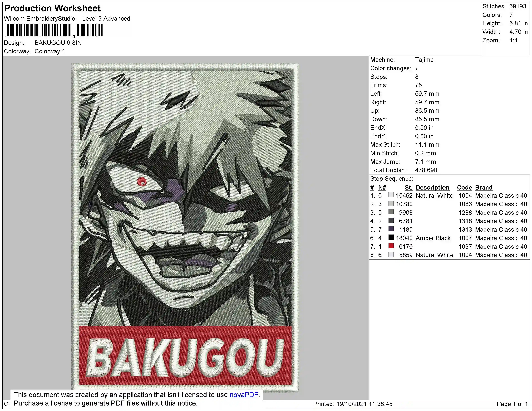Click the Trims value 76
Screen dimensions: 532x411
pyautogui.click(x=418, y=85)
